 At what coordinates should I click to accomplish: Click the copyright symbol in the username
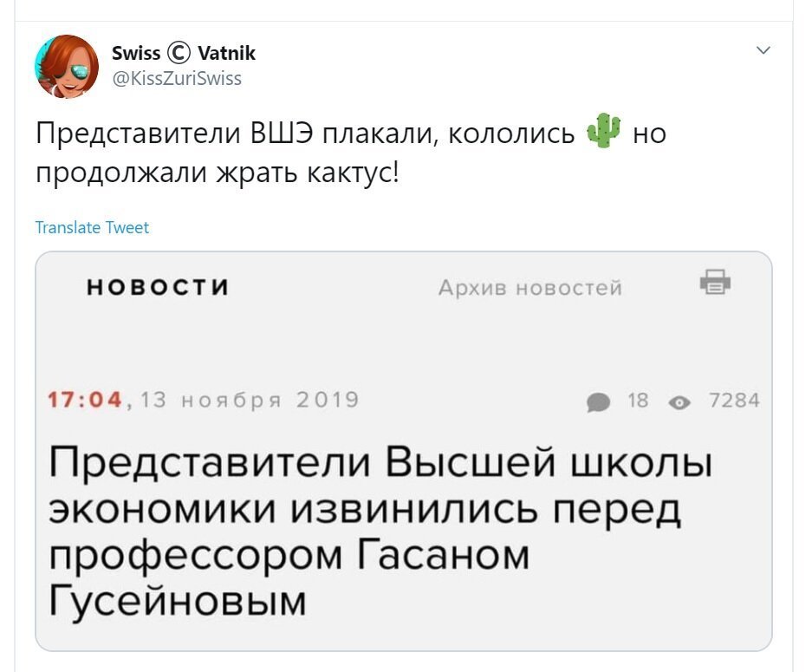(x=179, y=53)
